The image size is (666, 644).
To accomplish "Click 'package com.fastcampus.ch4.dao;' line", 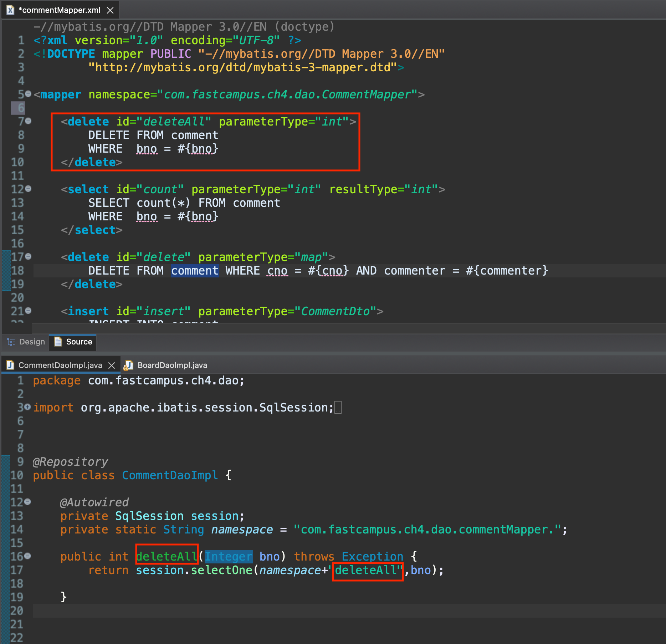I will (x=139, y=380).
